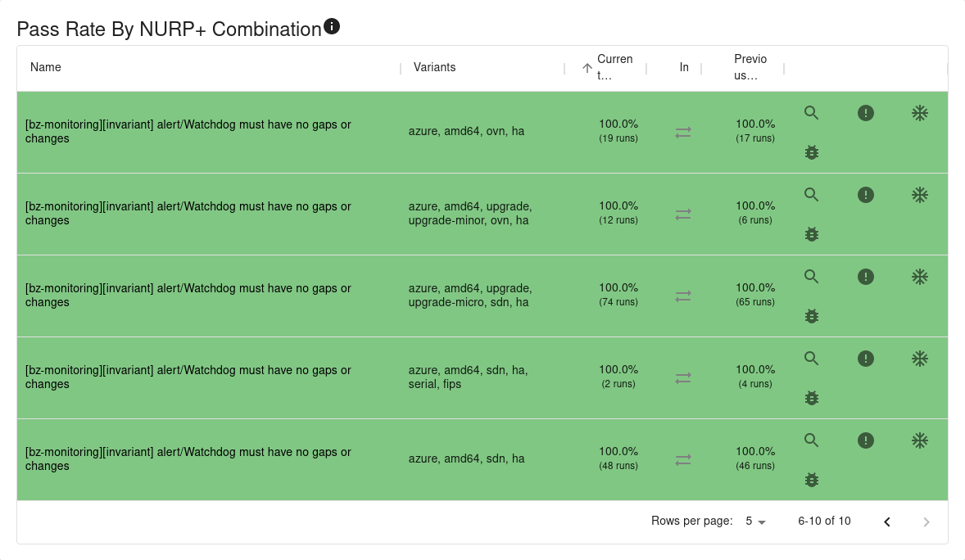Click the Previous pass rate column header
Screen dimensions: 965x560
point(750,67)
